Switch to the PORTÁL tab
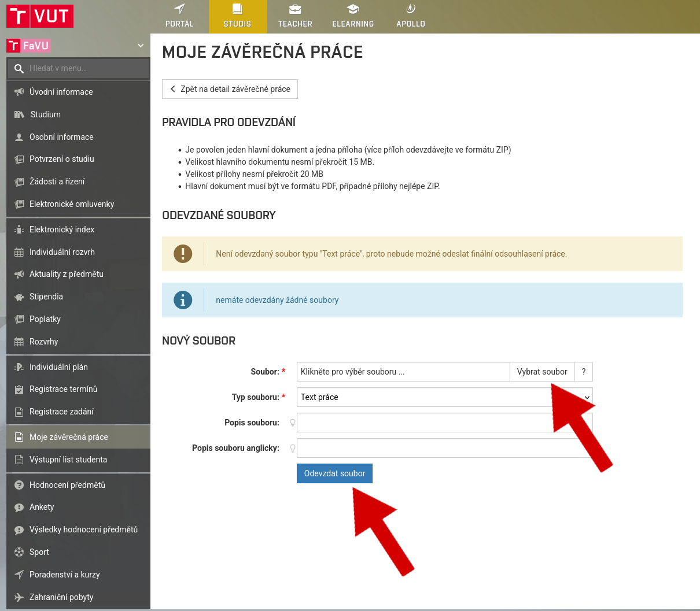 (179, 17)
